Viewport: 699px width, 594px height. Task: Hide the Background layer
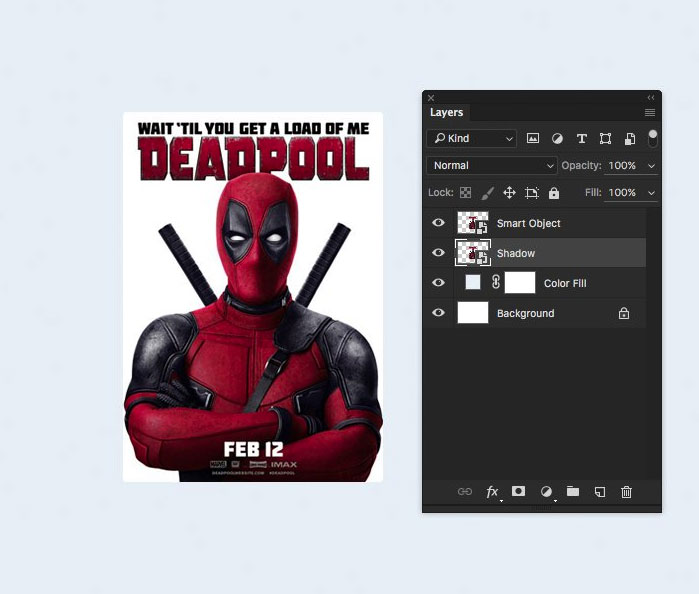pyautogui.click(x=438, y=312)
